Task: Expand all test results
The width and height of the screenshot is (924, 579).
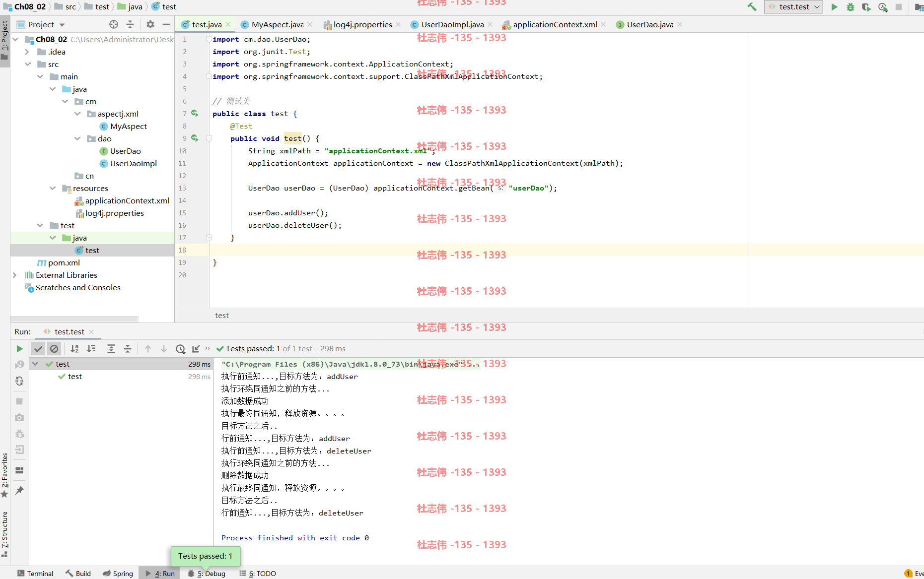Action: point(111,349)
